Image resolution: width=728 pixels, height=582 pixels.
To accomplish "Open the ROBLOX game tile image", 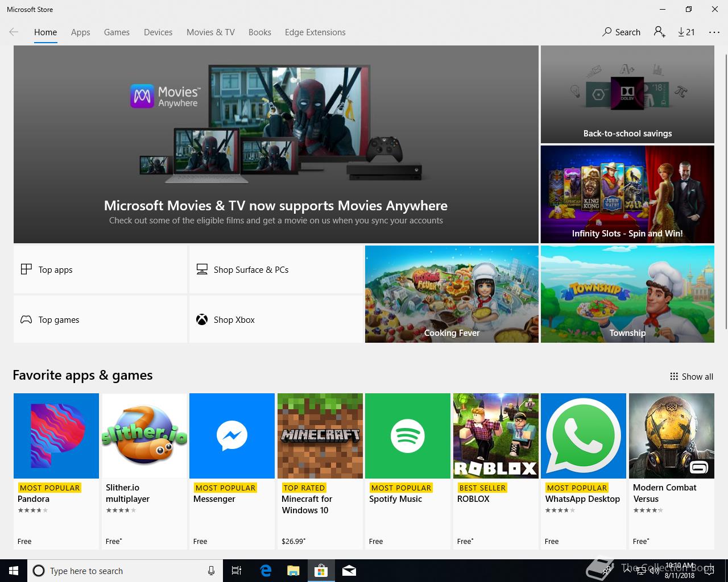I will click(496, 436).
